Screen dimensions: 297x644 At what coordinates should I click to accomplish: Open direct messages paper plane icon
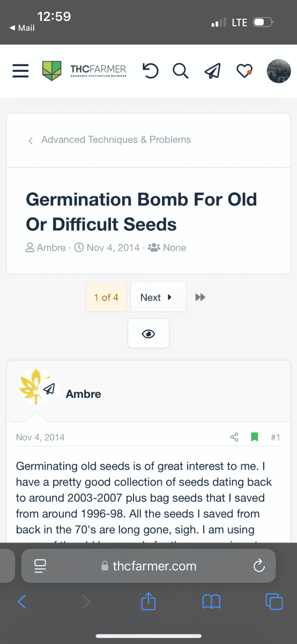(213, 71)
